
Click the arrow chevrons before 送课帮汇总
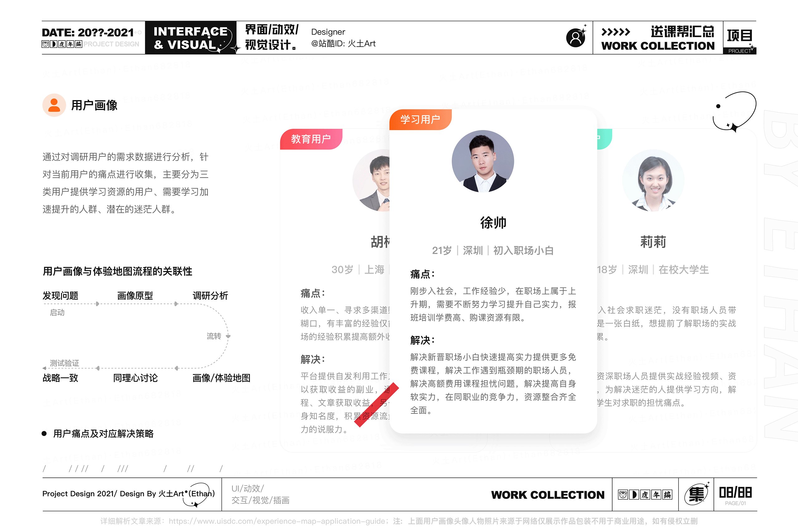(615, 32)
